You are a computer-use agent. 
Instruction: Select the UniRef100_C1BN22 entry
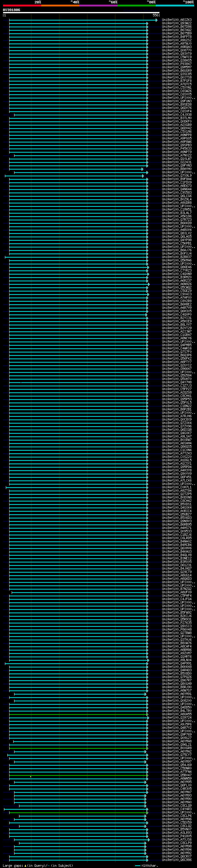[x=177, y=406]
